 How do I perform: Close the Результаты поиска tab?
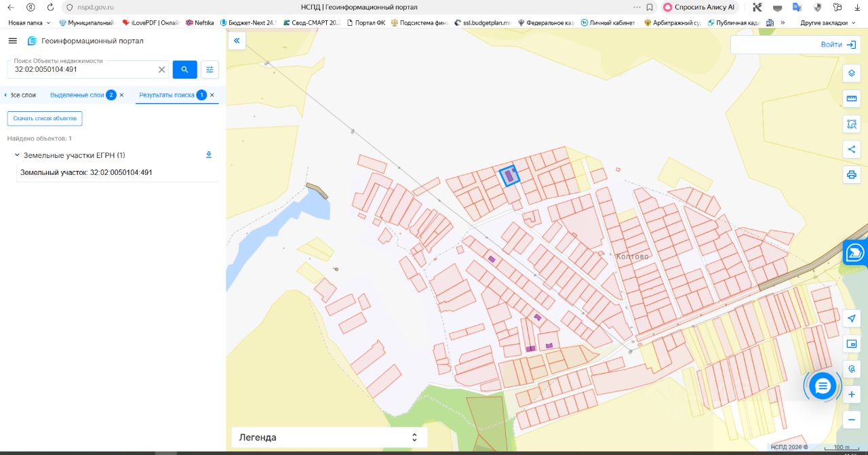click(x=212, y=95)
